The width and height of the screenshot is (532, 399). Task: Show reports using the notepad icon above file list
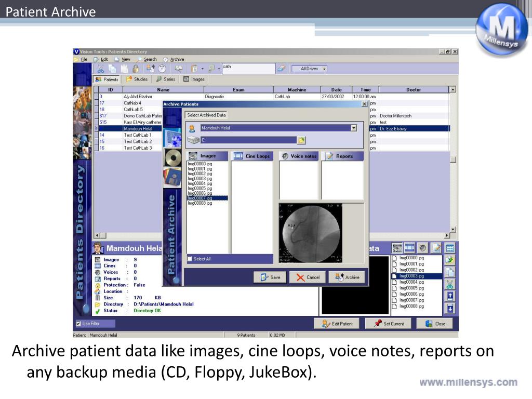pyautogui.click(x=436, y=248)
